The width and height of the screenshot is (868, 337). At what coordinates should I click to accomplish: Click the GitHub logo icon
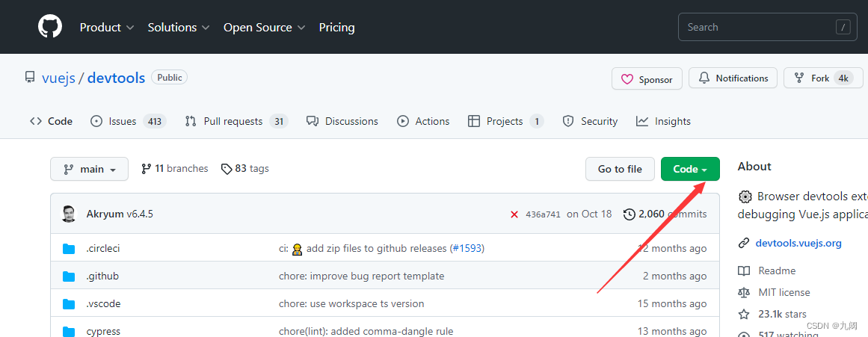pyautogui.click(x=50, y=27)
